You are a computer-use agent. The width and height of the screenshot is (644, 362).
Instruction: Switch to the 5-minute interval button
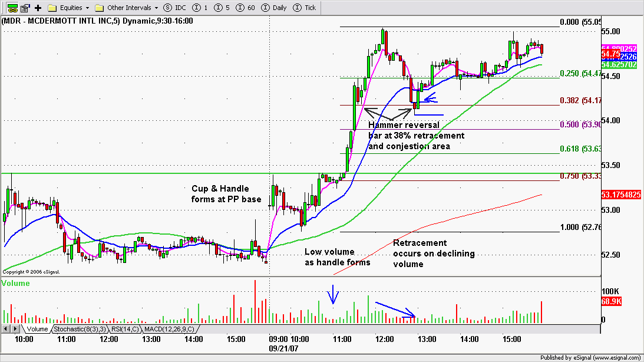(222, 8)
